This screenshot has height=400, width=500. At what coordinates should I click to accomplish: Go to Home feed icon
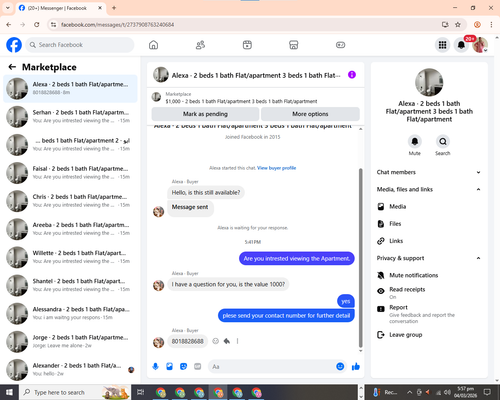pos(153,45)
